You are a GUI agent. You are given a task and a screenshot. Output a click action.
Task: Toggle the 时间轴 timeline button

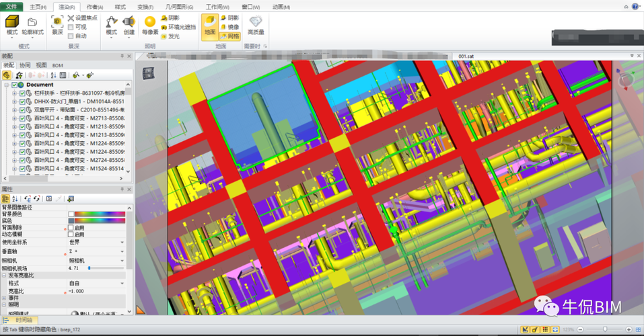point(20,320)
